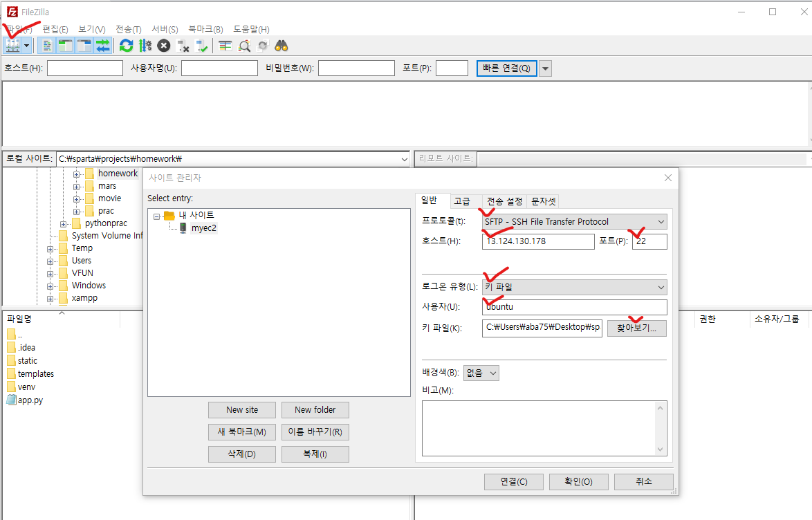The image size is (812, 520).
Task: Open the 로그온 유형 dropdown
Action: 574,287
